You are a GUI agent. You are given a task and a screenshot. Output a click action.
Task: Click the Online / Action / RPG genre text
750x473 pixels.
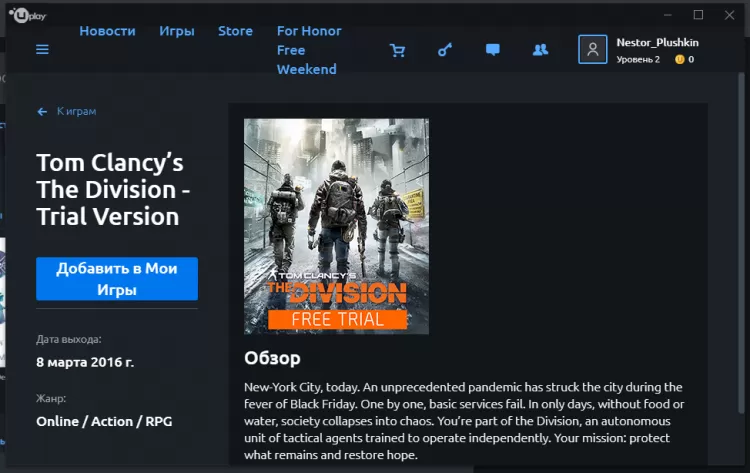104,421
